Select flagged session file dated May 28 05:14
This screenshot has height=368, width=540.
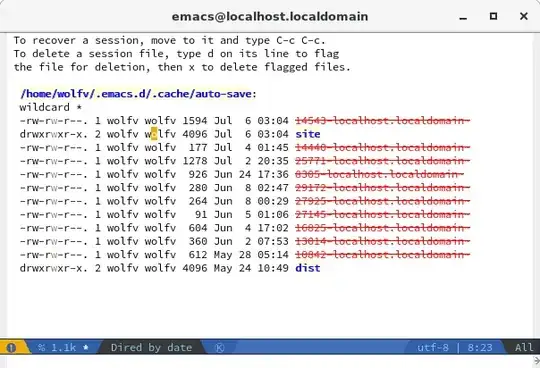tap(383, 255)
